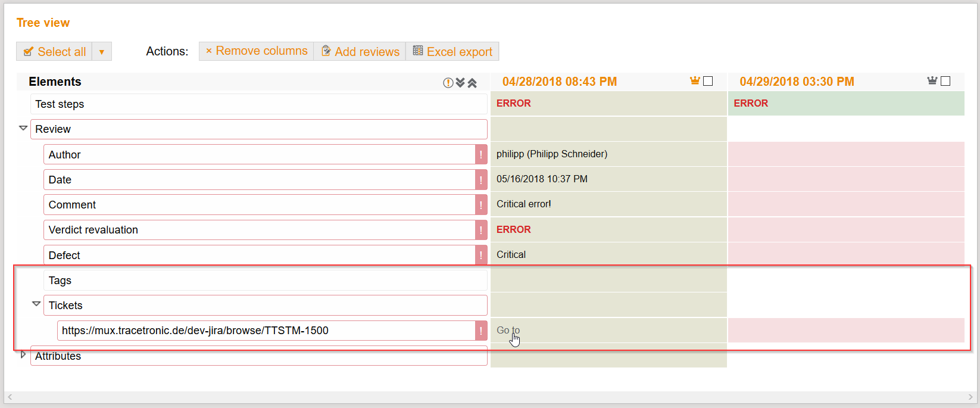Viewport: 980px width, 408px height.
Task: Click the 04/29/2018 03:30 PM column header
Action: click(x=797, y=82)
